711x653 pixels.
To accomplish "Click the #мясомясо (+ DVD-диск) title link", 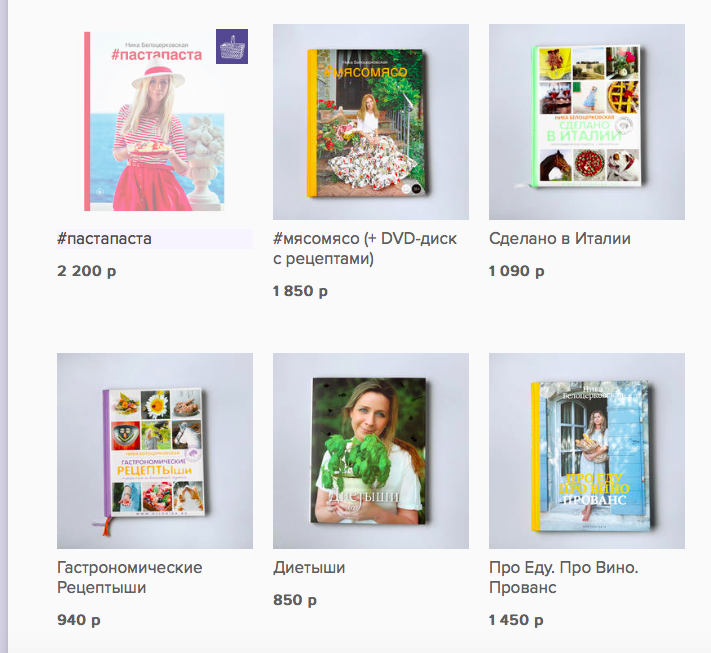I will point(365,249).
